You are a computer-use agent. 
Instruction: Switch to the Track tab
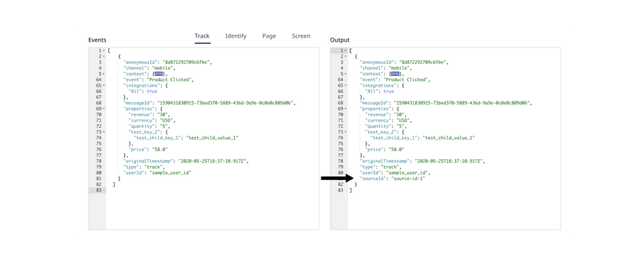click(202, 36)
